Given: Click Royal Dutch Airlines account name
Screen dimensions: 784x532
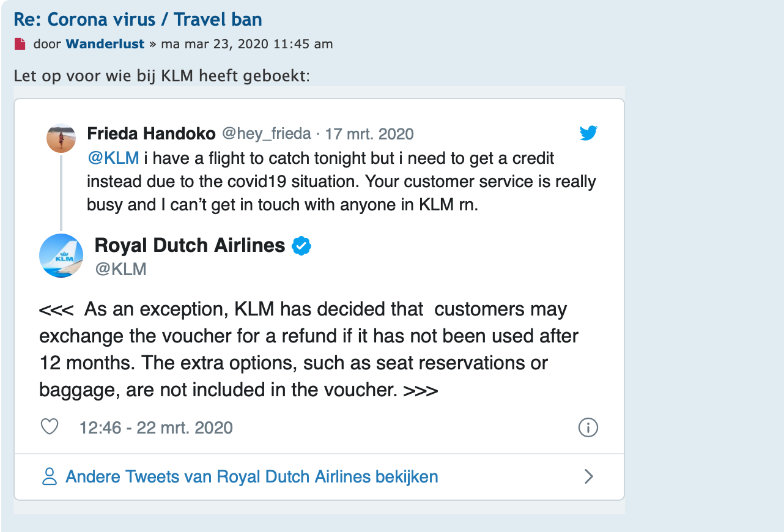Looking at the screenshot, I should [190, 245].
